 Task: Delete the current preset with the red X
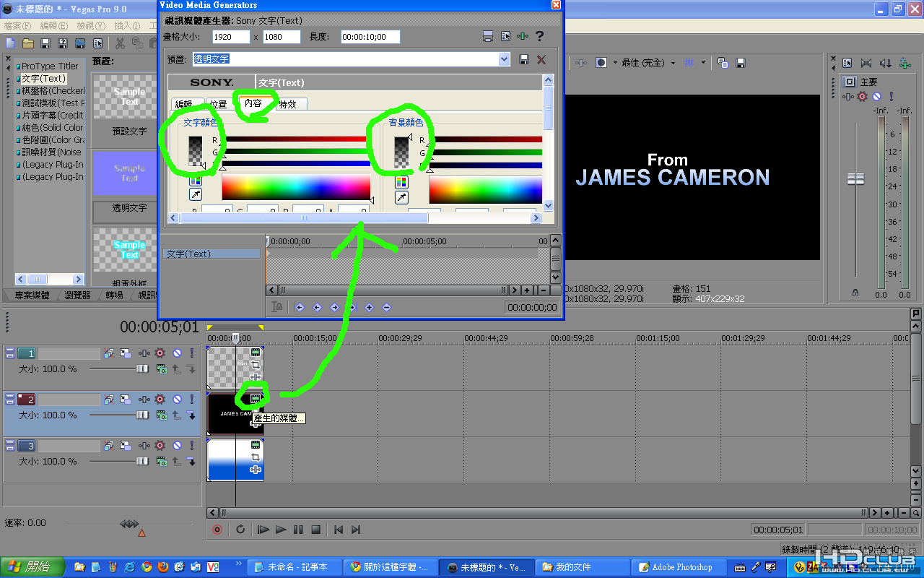tap(541, 59)
